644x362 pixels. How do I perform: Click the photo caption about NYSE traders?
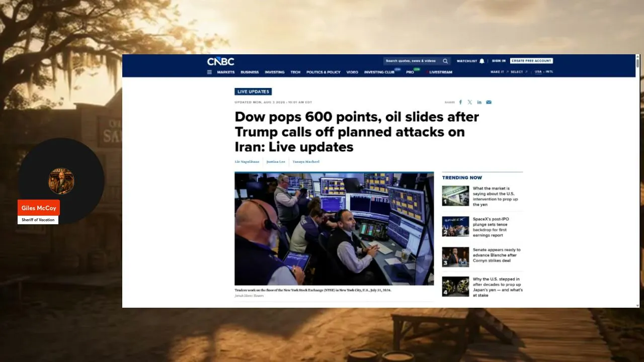313,290
